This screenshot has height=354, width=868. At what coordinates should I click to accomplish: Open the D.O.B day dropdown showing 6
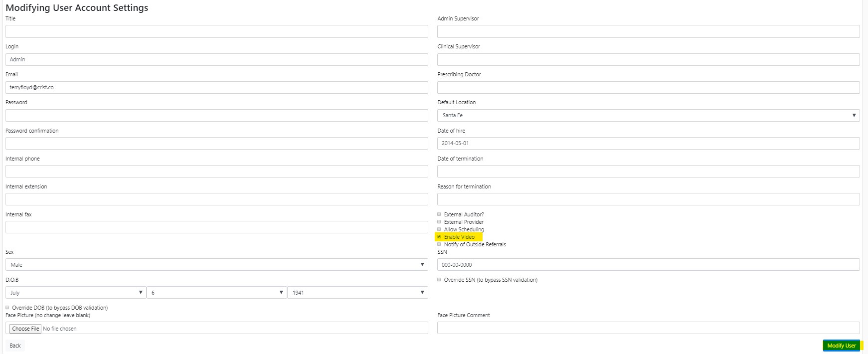216,293
